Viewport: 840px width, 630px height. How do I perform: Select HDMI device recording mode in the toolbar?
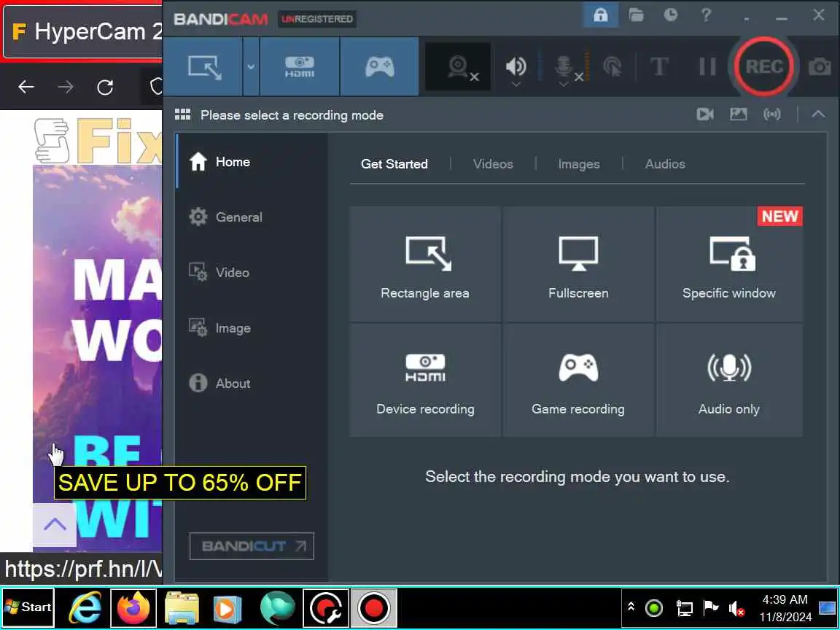tap(300, 67)
